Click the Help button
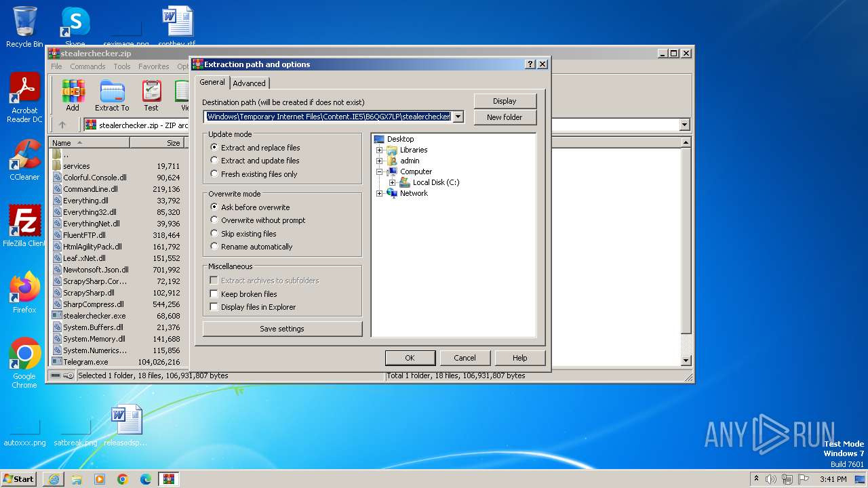Screen dimensions: 868x488 (x=520, y=358)
